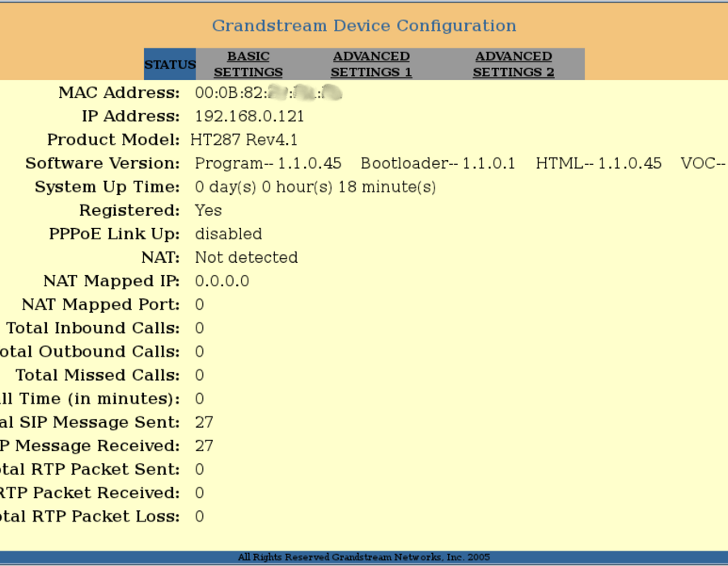Click the Registered label
Viewport: 728px width, 566px height.
[129, 210]
